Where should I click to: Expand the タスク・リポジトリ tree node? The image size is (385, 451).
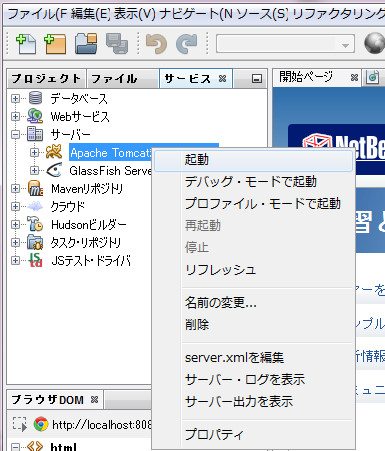click(15, 242)
